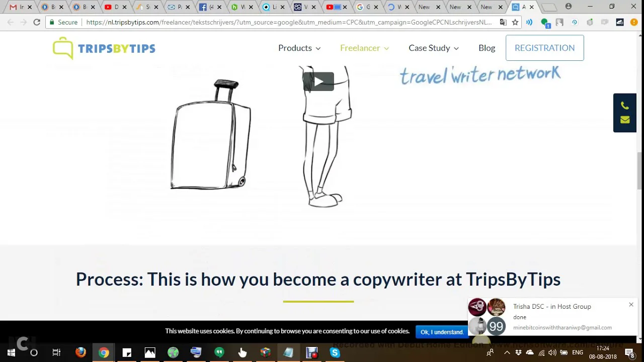Image resolution: width=644 pixels, height=362 pixels.
Task: View Secure site information
Action: coord(63,22)
